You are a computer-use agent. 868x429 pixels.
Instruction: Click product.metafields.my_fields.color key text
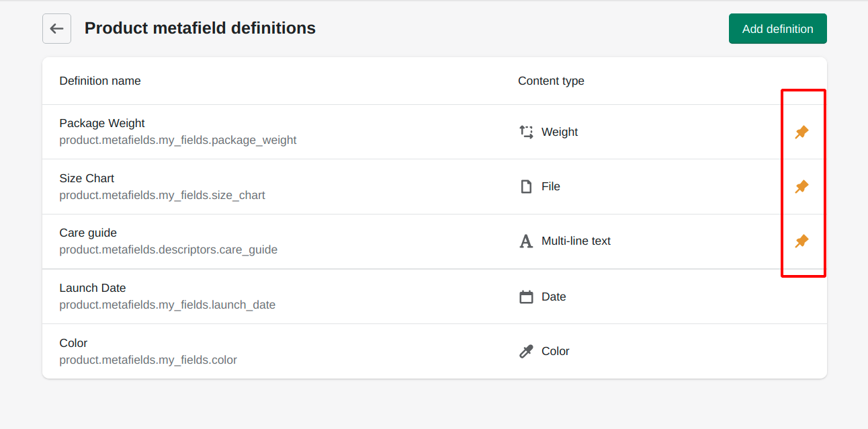148,360
